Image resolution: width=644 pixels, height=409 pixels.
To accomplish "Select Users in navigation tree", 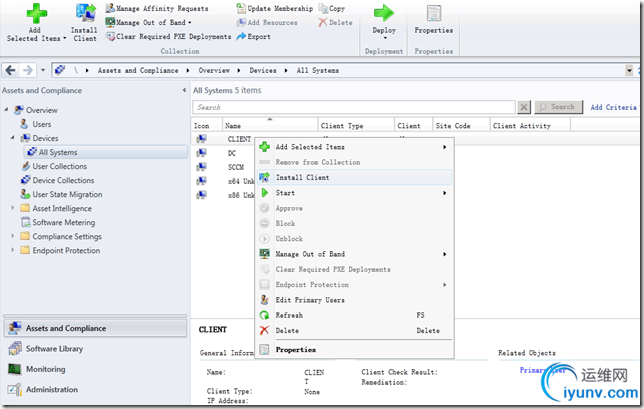I will pos(41,124).
